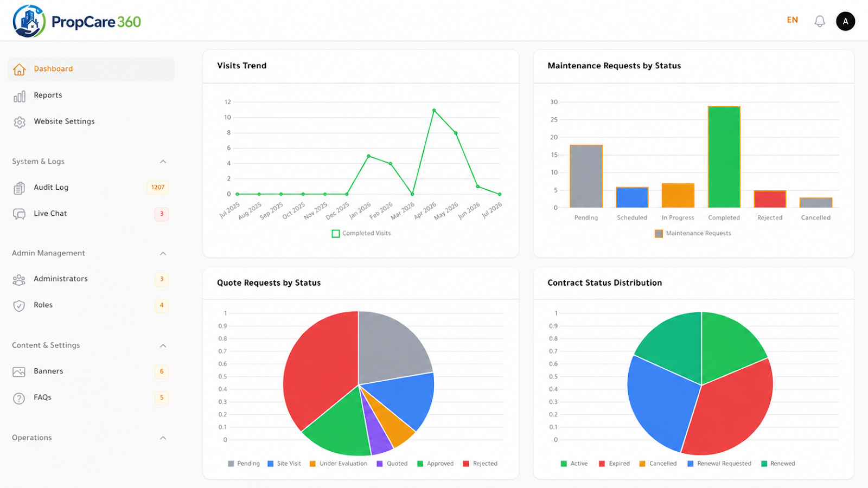Click the user avatar "A" icon
This screenshot has width=868, height=488.
(x=845, y=21)
